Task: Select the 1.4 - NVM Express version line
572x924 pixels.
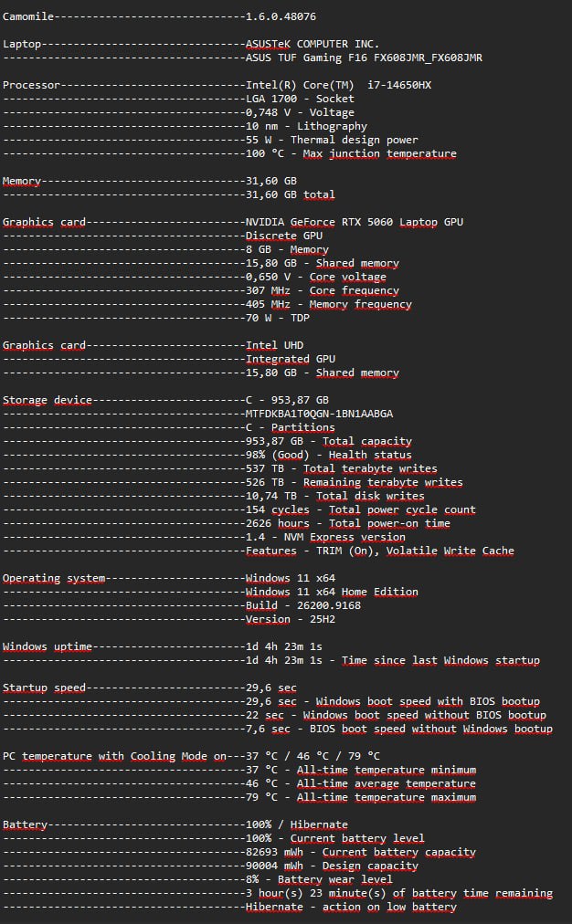Action: point(325,537)
